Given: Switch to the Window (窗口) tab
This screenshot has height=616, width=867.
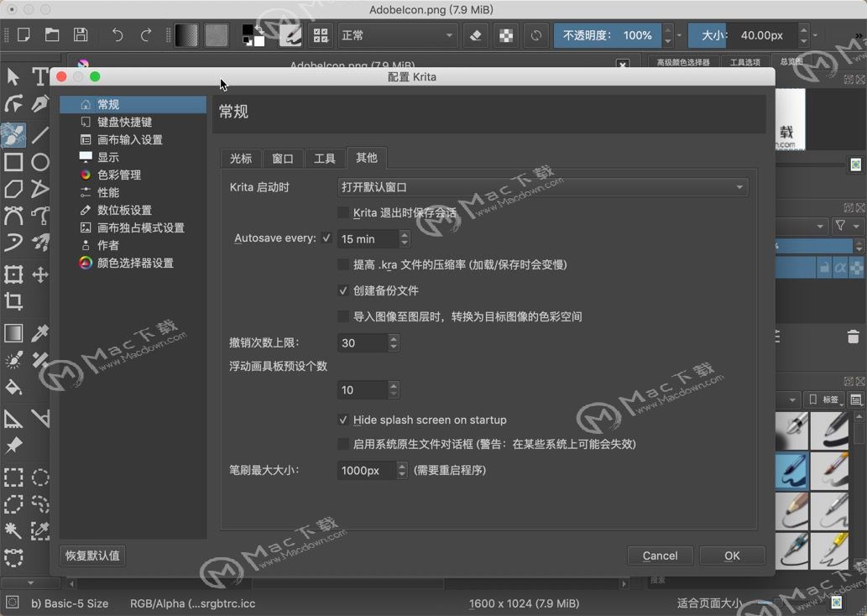Looking at the screenshot, I should click(283, 159).
